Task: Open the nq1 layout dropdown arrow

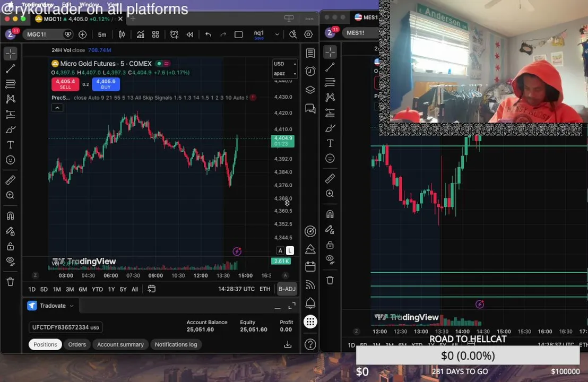Action: tap(277, 34)
